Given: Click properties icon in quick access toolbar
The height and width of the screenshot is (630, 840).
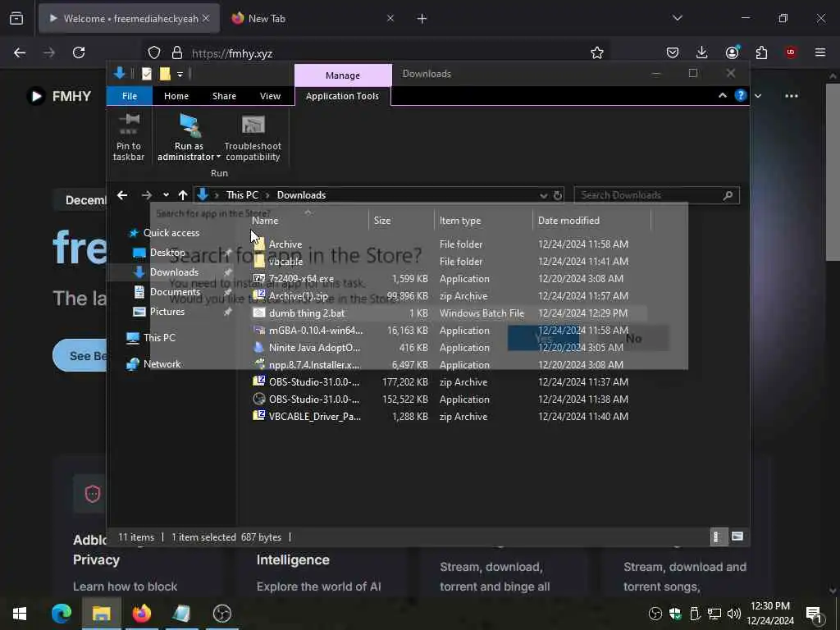Looking at the screenshot, I should coord(147,74).
